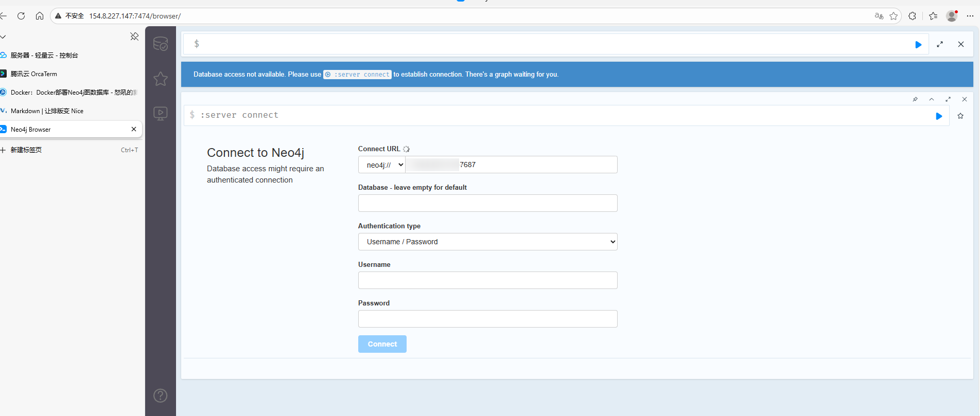This screenshot has width=980, height=416.
Task: Click the address bar URL
Action: coord(135,16)
